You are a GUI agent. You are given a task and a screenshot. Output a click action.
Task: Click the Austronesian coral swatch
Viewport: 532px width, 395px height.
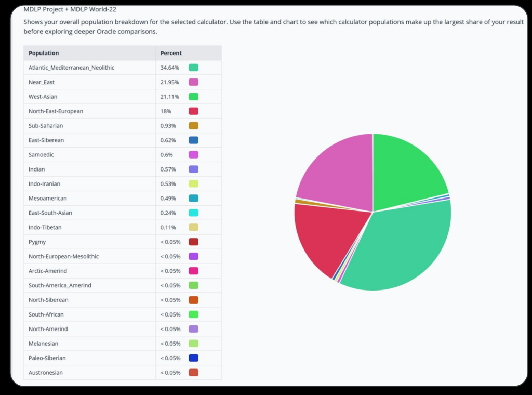point(193,373)
